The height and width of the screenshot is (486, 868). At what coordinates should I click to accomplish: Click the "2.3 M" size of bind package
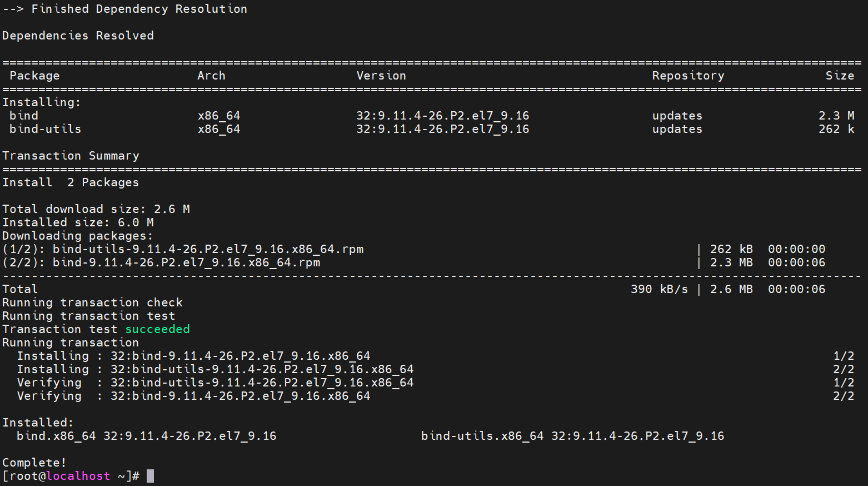836,116
